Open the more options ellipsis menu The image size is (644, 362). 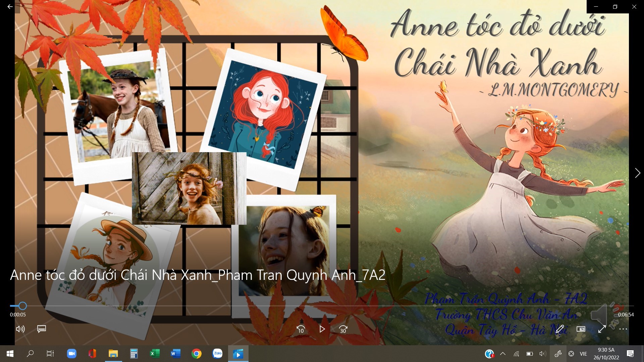click(x=623, y=329)
